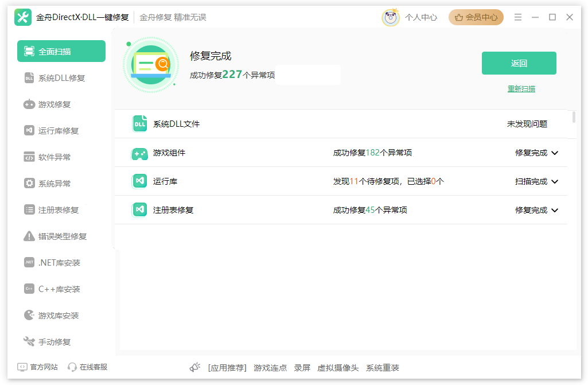Open the 游戏连点 recommended app link
The width and height of the screenshot is (588, 385).
click(x=270, y=368)
